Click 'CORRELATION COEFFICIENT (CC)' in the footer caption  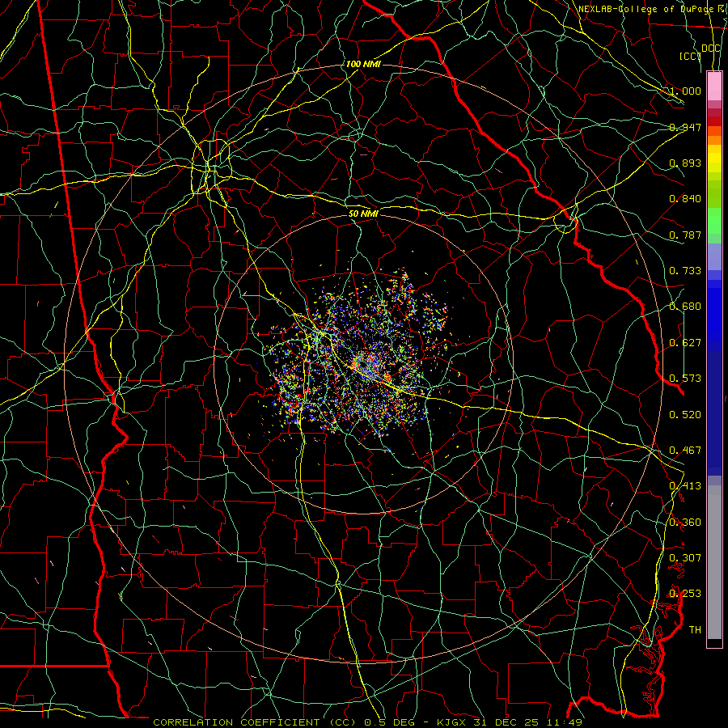[255, 722]
